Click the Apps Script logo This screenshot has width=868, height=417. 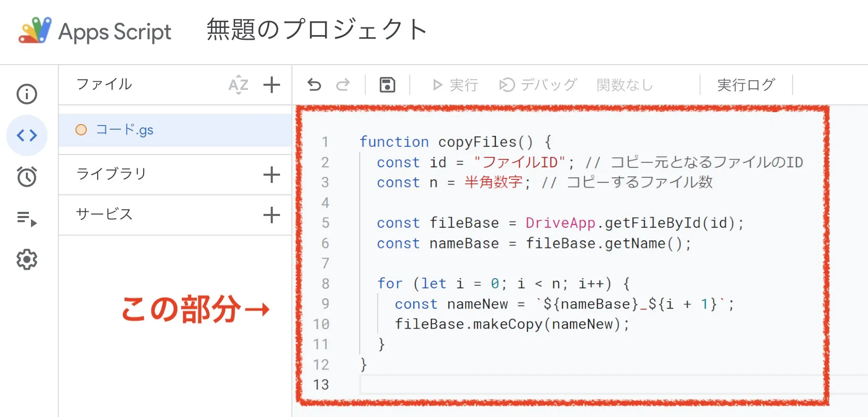point(35,30)
